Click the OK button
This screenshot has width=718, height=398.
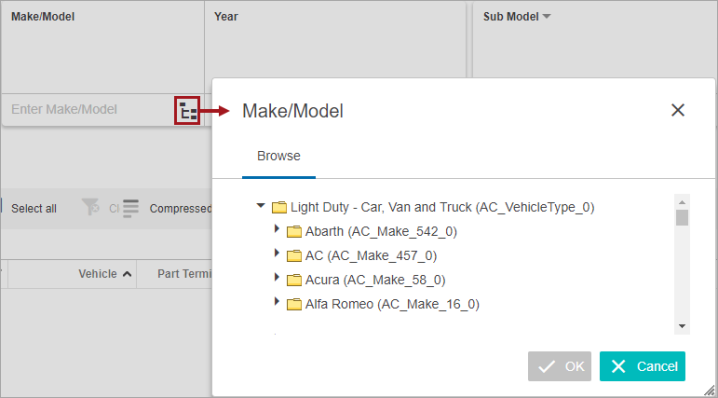560,366
